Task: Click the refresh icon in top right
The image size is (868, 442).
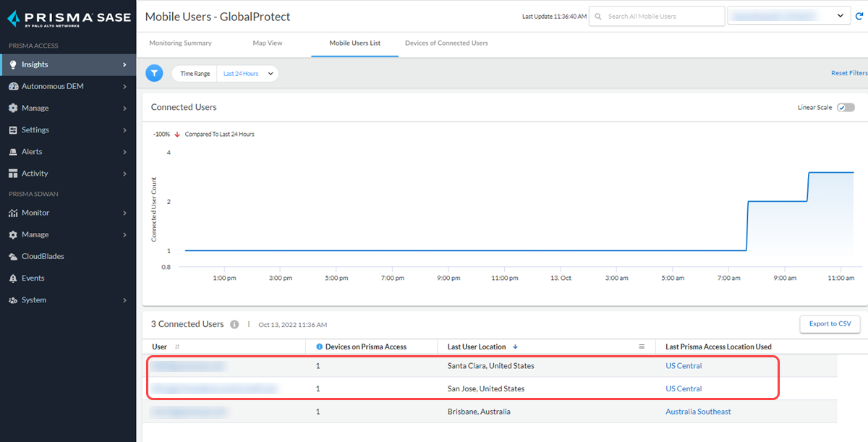Action: click(859, 16)
